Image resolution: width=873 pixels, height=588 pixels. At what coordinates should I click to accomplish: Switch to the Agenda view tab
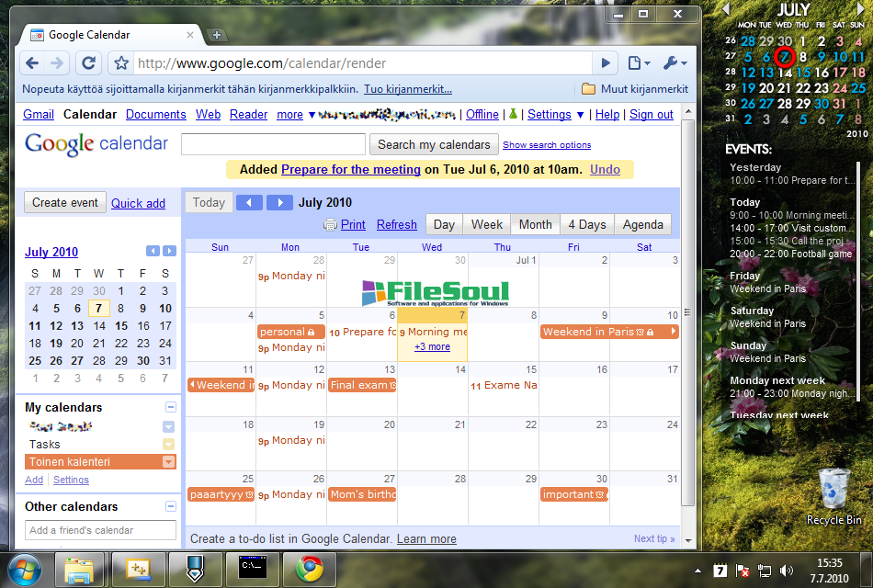[642, 224]
